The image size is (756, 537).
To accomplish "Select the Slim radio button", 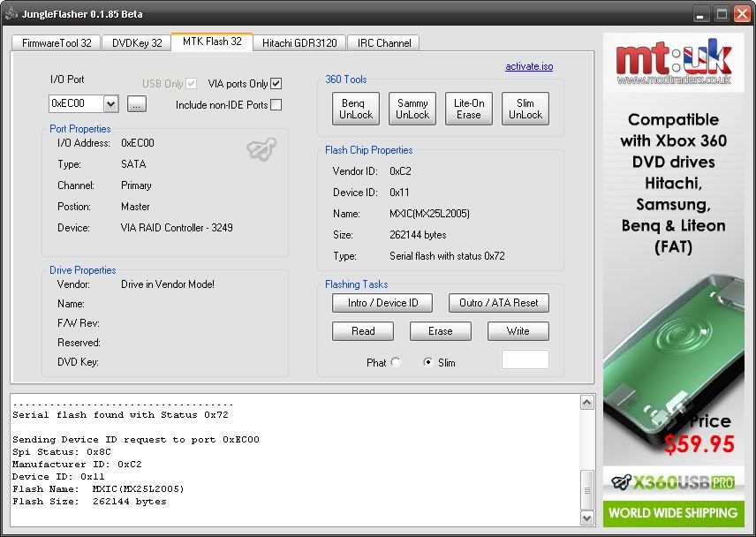I will (427, 362).
